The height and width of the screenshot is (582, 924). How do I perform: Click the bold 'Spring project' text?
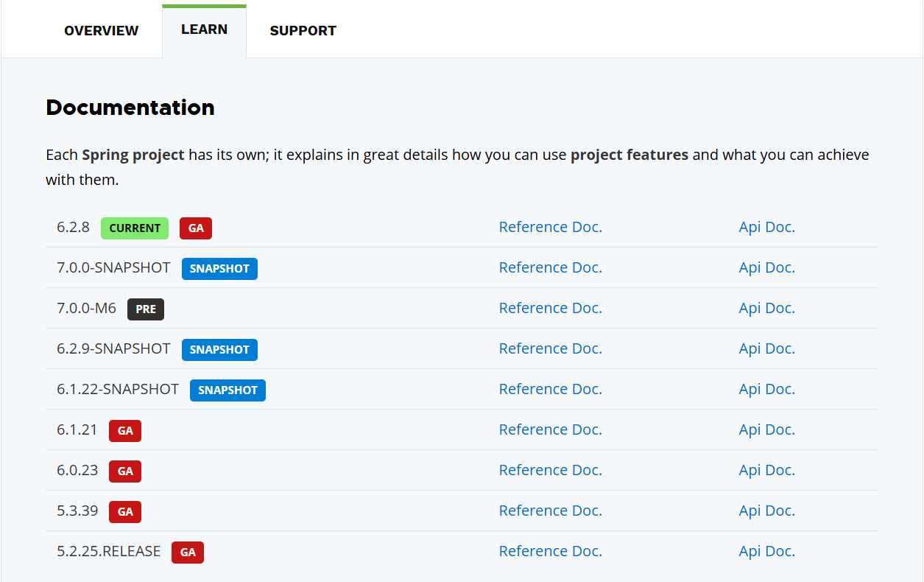click(x=133, y=155)
